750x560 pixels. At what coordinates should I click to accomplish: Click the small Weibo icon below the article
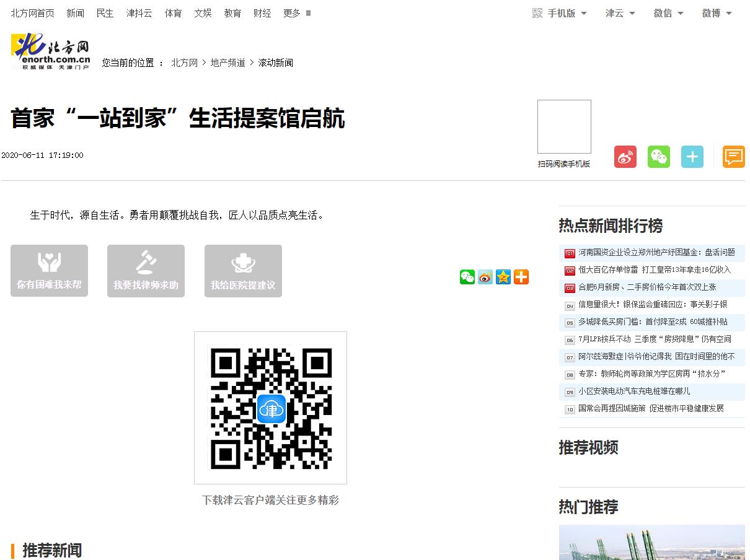(485, 277)
